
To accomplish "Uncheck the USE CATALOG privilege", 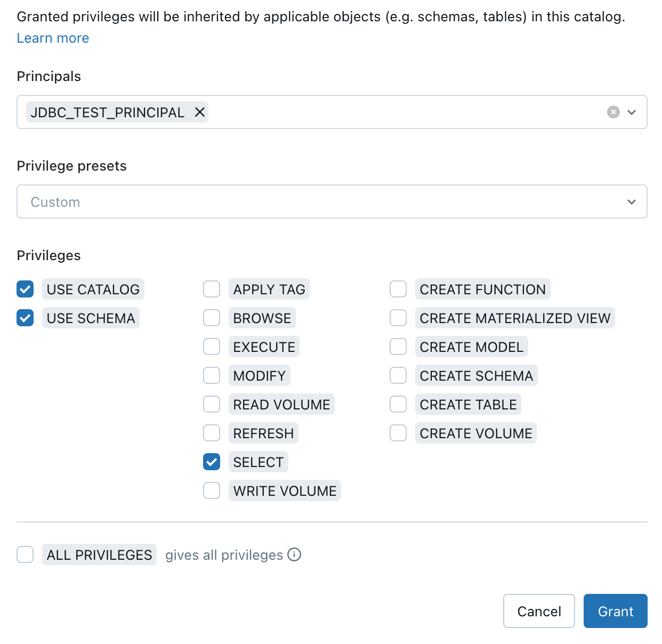I will tap(25, 289).
